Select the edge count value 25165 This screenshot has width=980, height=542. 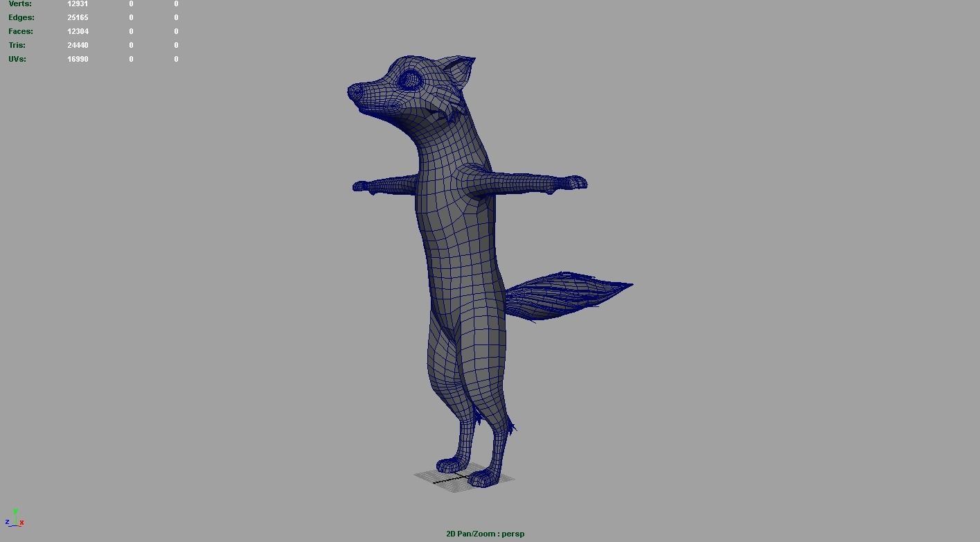(78, 17)
